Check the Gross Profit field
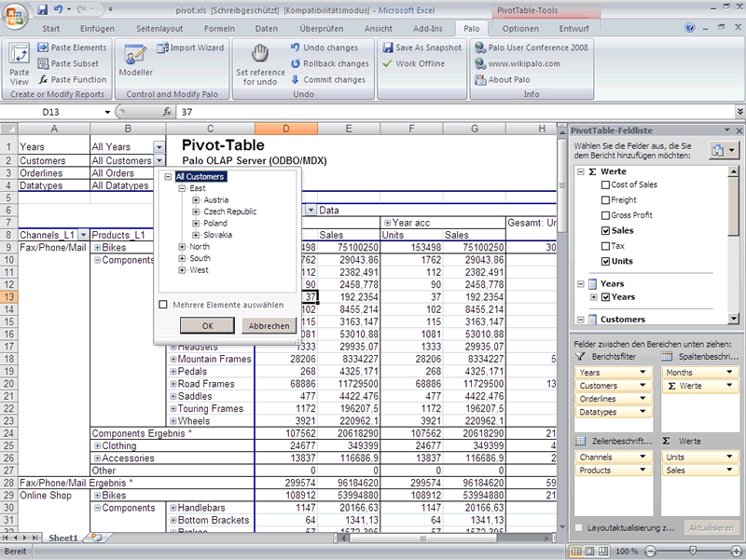The image size is (746, 560). click(605, 215)
